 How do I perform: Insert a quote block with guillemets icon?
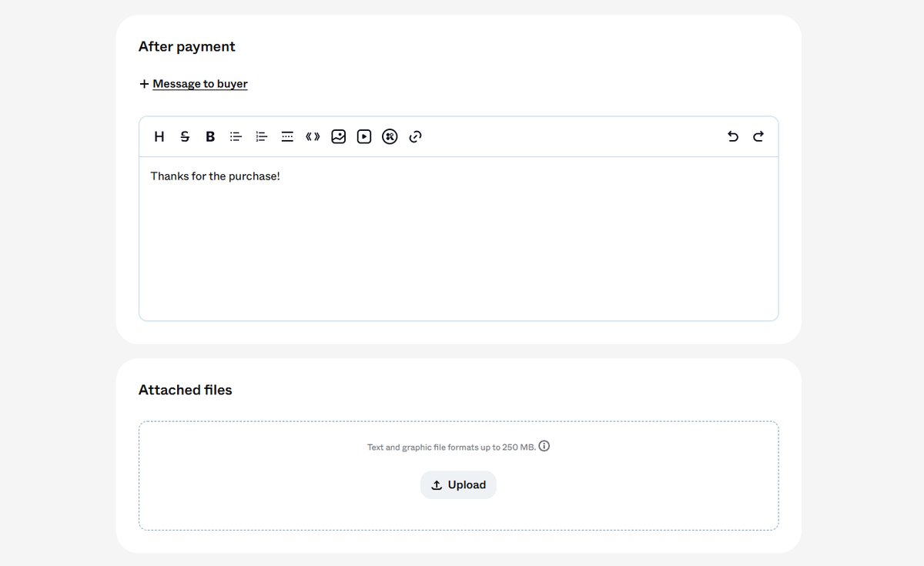point(313,137)
